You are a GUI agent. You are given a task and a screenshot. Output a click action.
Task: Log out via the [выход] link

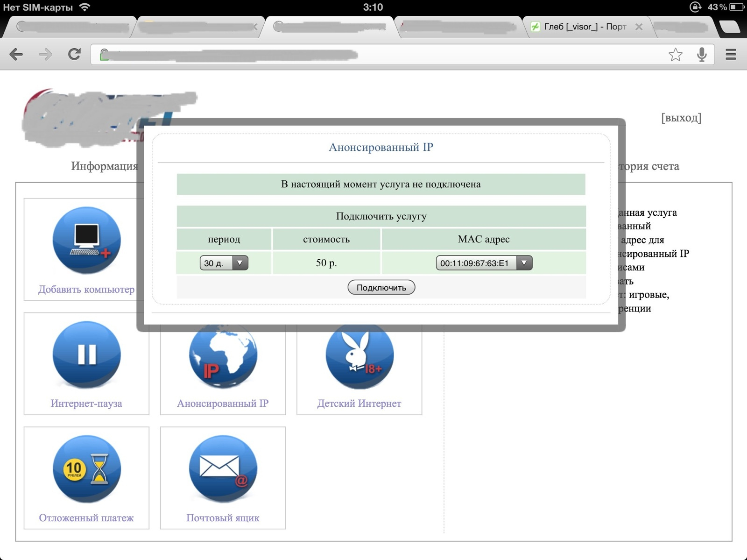coord(681,118)
